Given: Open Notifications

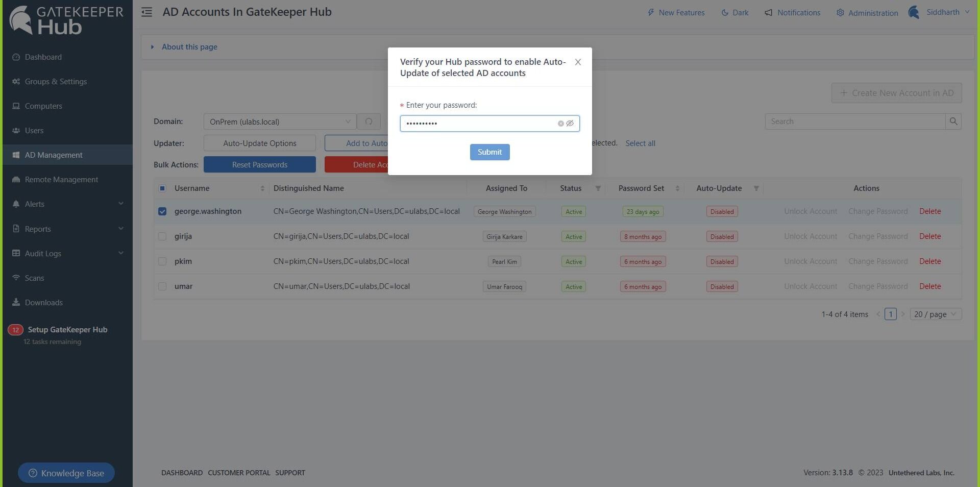Looking at the screenshot, I should 793,13.
